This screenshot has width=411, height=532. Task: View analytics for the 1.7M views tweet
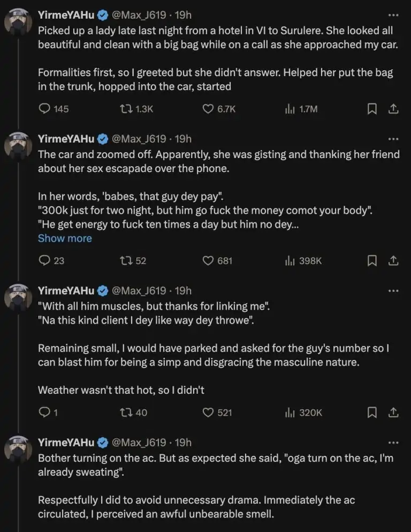(x=290, y=109)
